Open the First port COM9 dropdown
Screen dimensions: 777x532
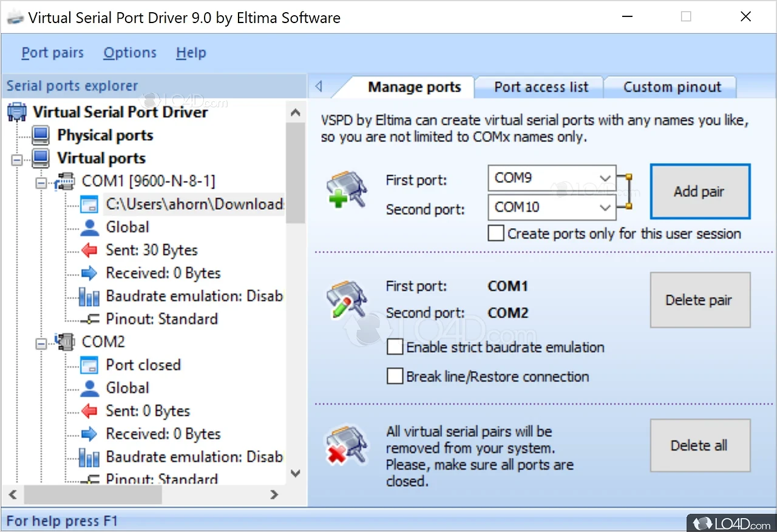click(x=605, y=178)
